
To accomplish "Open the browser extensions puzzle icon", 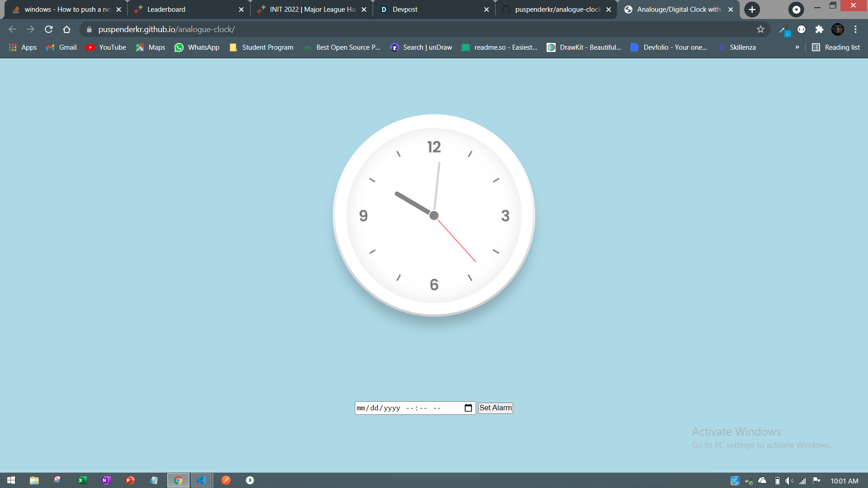I will coord(819,29).
